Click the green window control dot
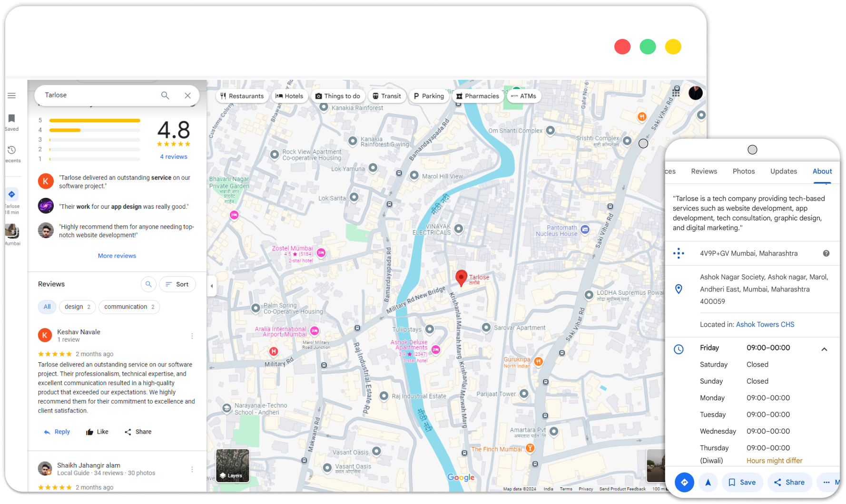Viewport: 846px width, 504px height. coord(648,47)
